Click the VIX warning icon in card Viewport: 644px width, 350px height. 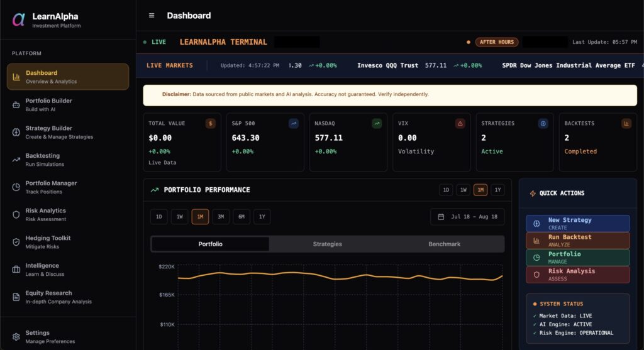(460, 124)
